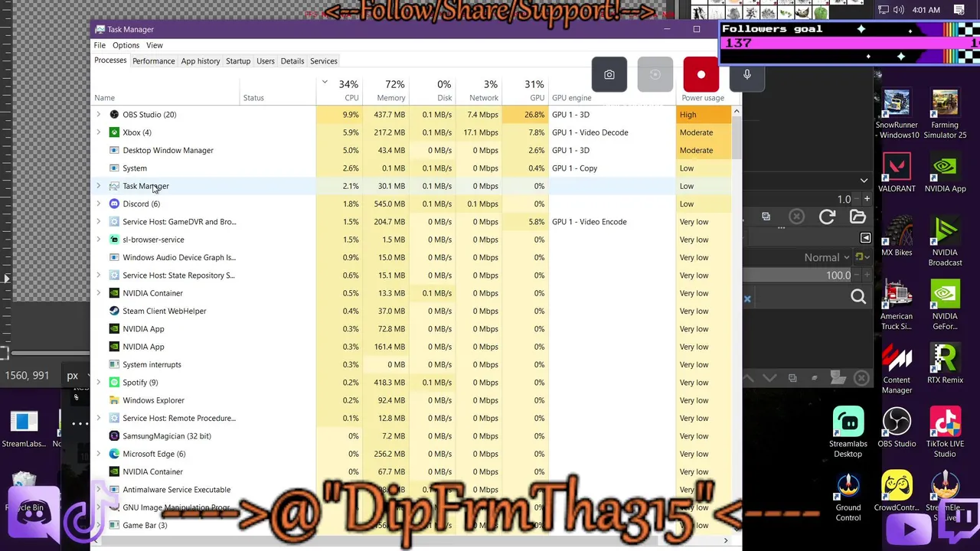The image size is (980, 551).
Task: Click the Spotify process icon
Action: 114,383
